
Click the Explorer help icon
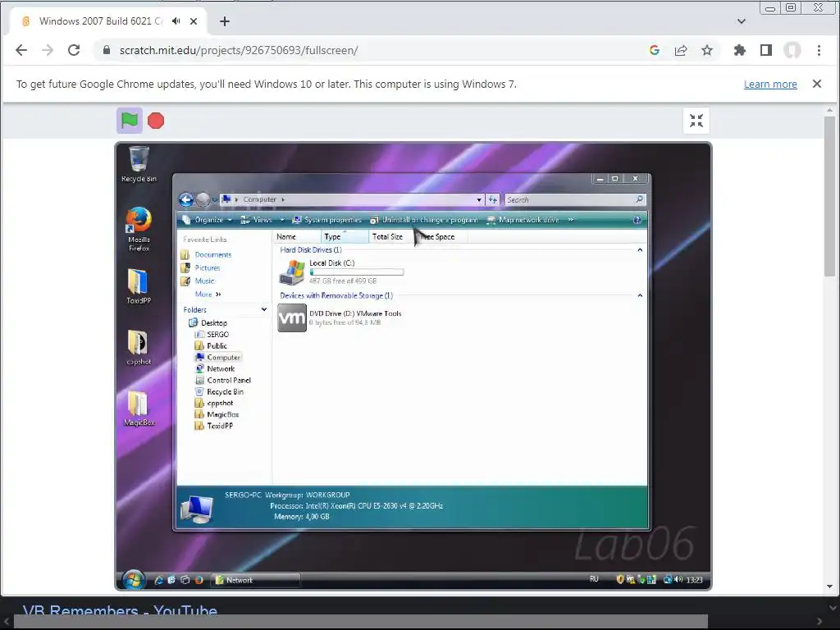pos(637,220)
